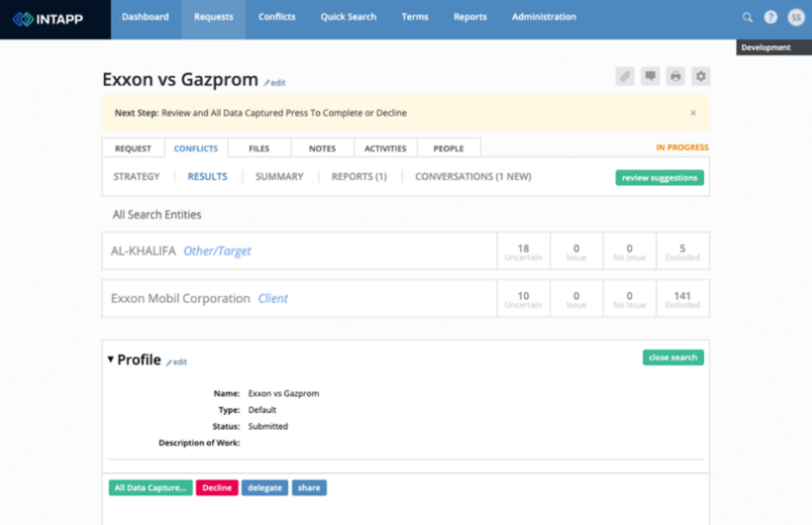Open the Requests navigation item
Image resolution: width=812 pixels, height=525 pixels.
coord(214,16)
